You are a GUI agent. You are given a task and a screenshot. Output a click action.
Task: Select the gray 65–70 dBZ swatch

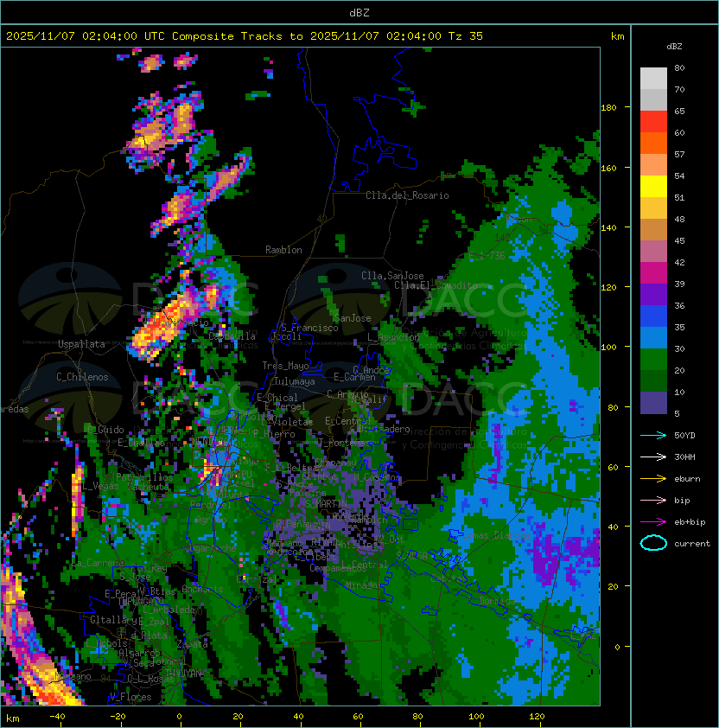tap(653, 99)
